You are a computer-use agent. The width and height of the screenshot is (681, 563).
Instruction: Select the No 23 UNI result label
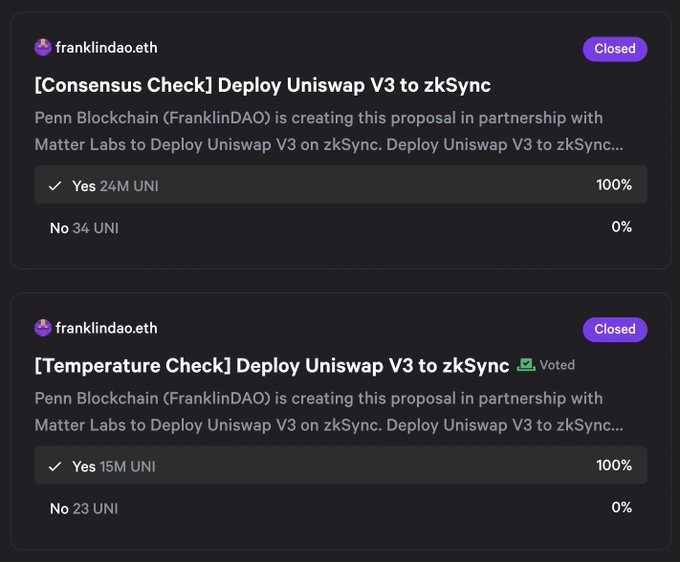click(84, 508)
